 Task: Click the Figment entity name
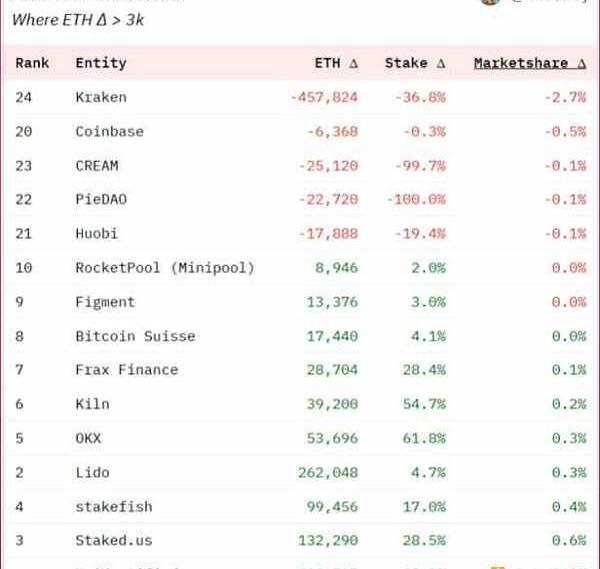pos(105,301)
